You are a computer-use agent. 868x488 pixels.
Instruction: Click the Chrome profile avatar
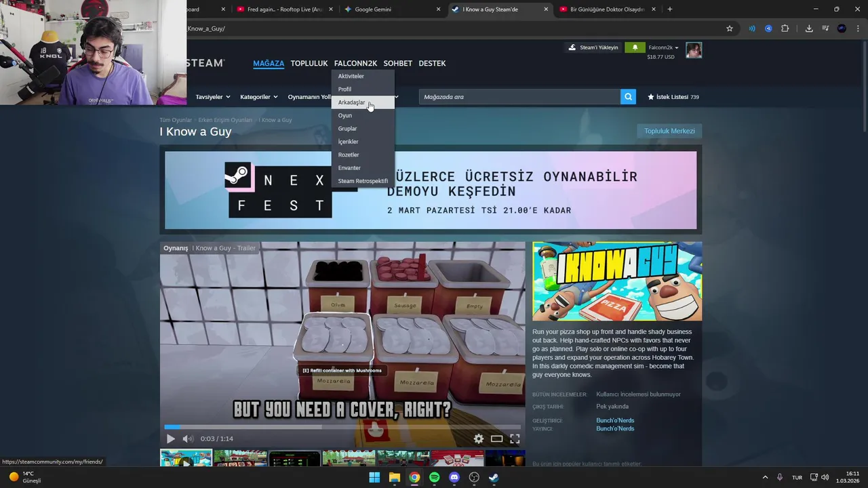[x=842, y=28]
